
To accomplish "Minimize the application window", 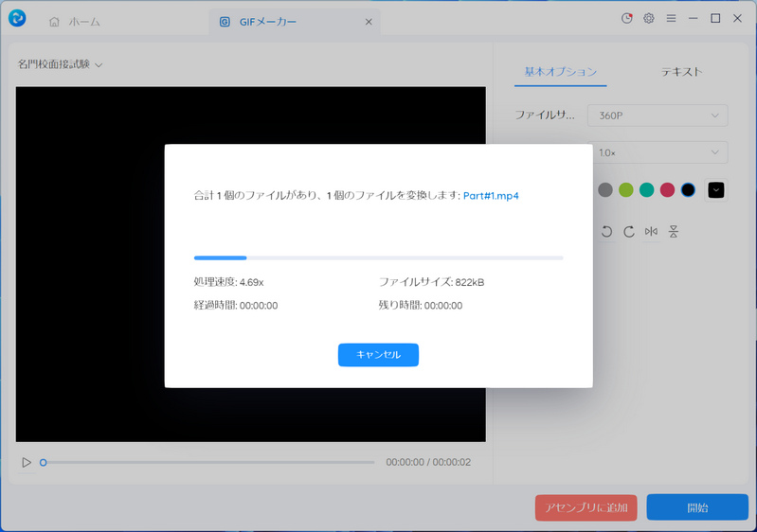I will click(694, 18).
